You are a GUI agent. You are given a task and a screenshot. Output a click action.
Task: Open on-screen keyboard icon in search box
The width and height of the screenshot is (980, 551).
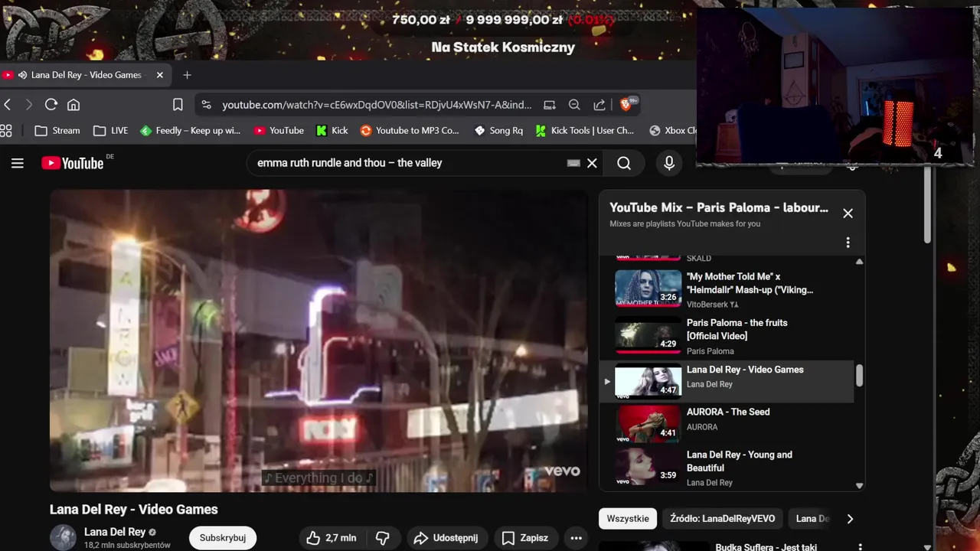pos(573,163)
